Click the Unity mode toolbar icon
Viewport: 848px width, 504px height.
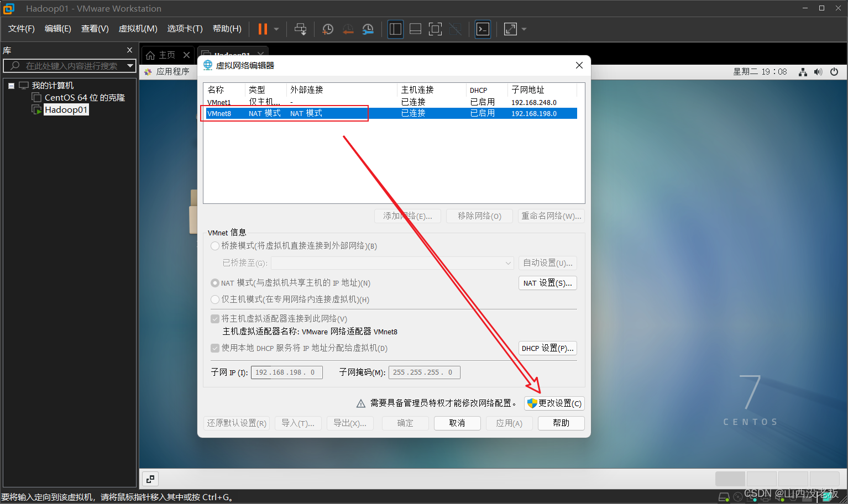(455, 29)
